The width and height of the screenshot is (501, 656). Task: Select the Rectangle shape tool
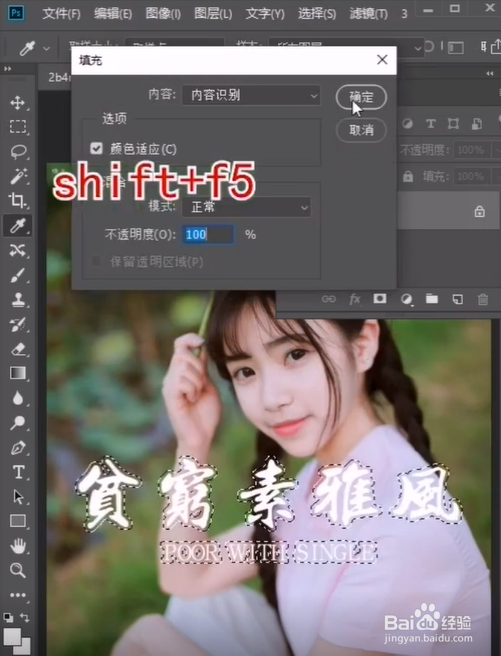click(18, 521)
